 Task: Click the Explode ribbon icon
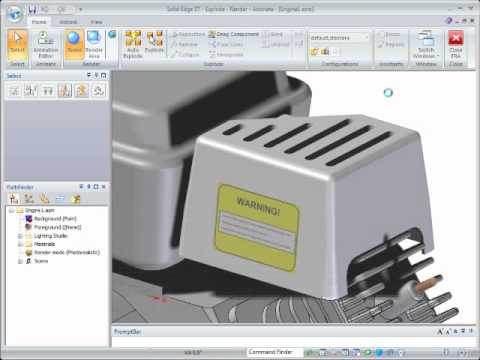pos(154,42)
